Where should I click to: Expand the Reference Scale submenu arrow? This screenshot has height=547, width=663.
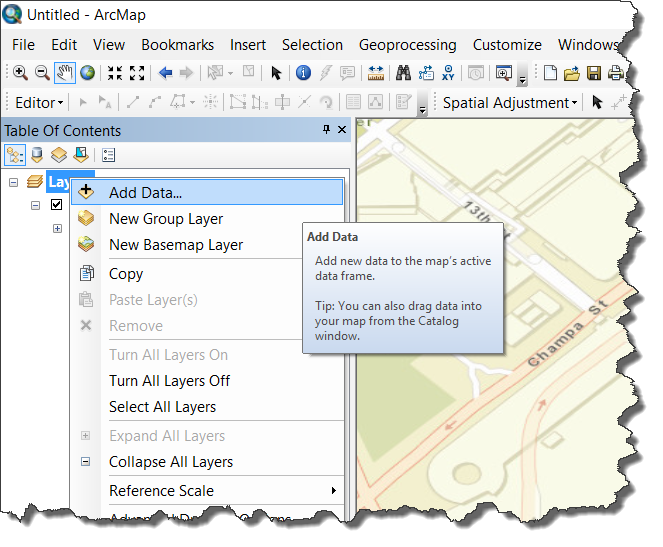click(334, 491)
